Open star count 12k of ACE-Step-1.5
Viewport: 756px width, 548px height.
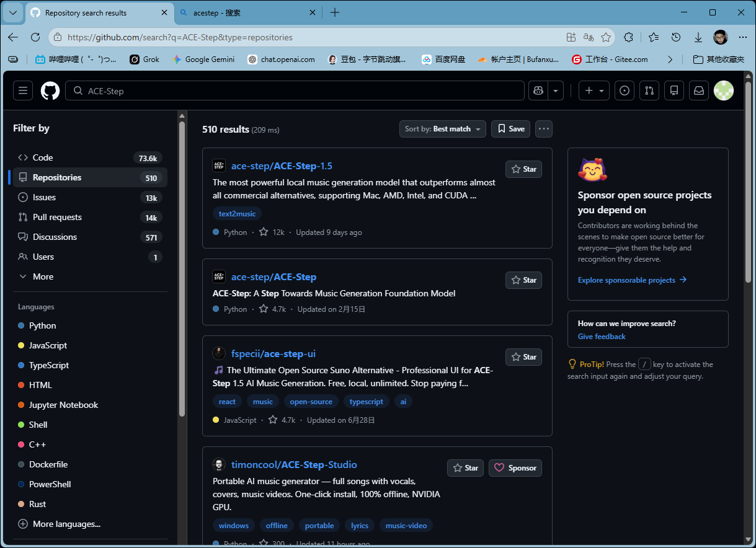272,232
